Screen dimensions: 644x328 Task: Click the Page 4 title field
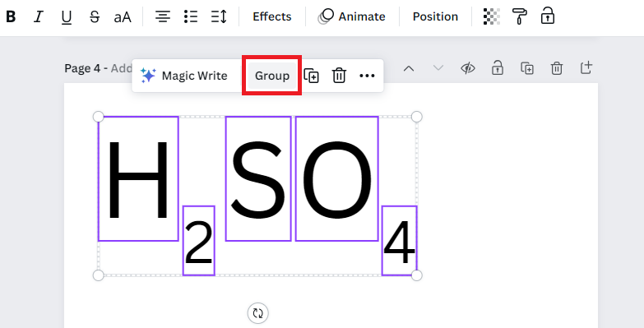click(x=98, y=68)
